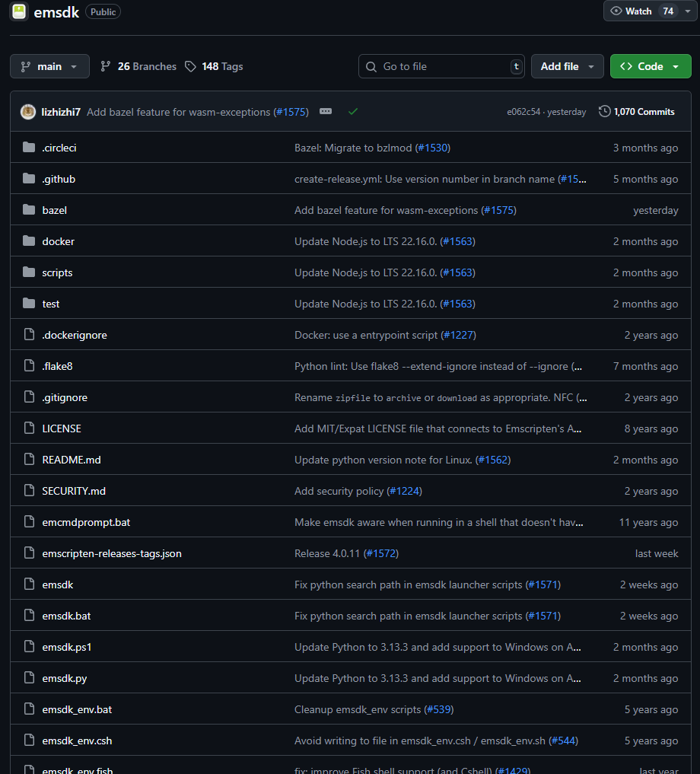Open PR #1224 Add security policy link
Screen dimensions: 700x774
pos(404,491)
